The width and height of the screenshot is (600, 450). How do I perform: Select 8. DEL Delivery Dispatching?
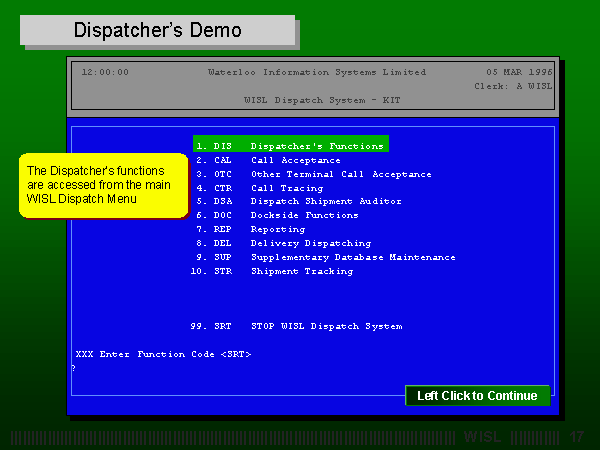click(284, 243)
